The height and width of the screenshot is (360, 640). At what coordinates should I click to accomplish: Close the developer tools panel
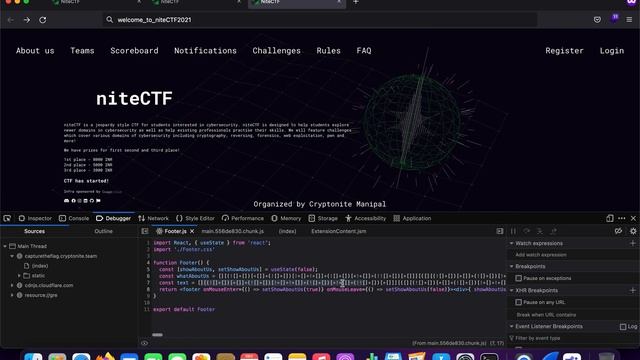[x=633, y=218]
